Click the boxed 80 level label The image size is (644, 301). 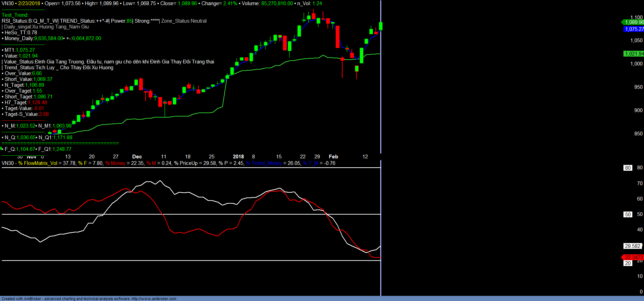click(628, 168)
